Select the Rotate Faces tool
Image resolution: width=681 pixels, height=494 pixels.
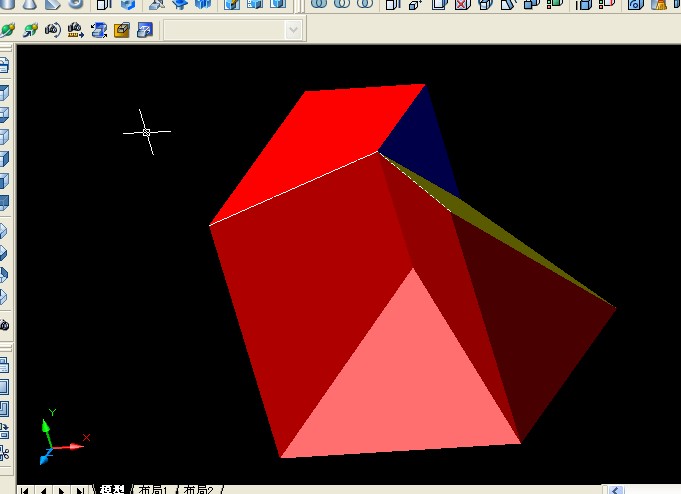[x=486, y=4]
